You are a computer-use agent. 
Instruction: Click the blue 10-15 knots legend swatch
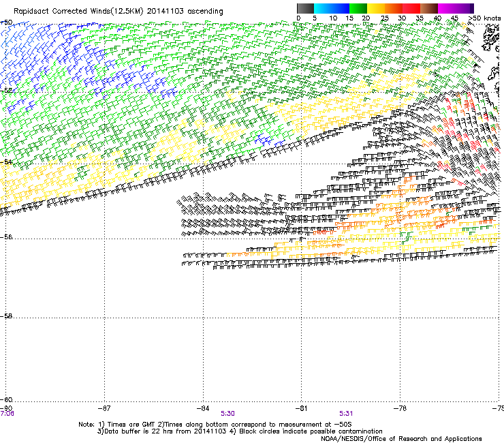tap(341, 8)
